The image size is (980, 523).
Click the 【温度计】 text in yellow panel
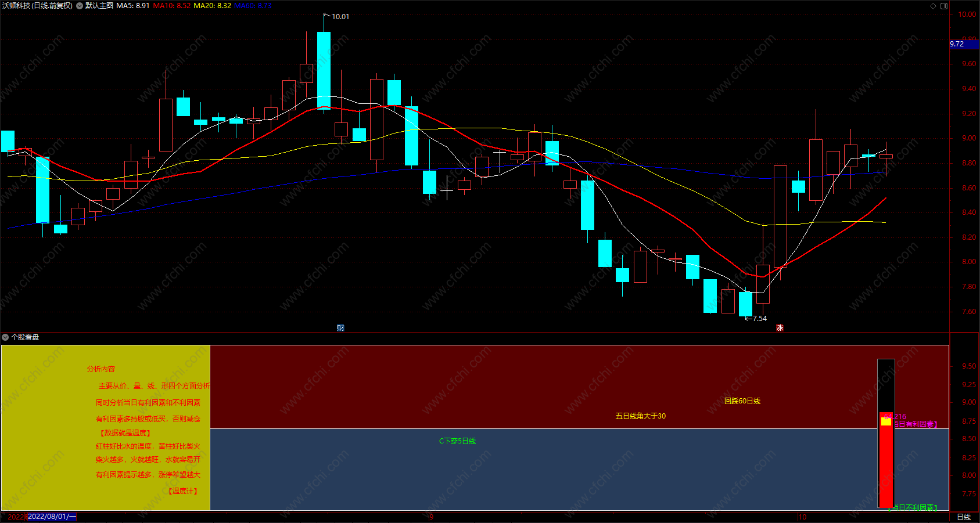point(183,491)
